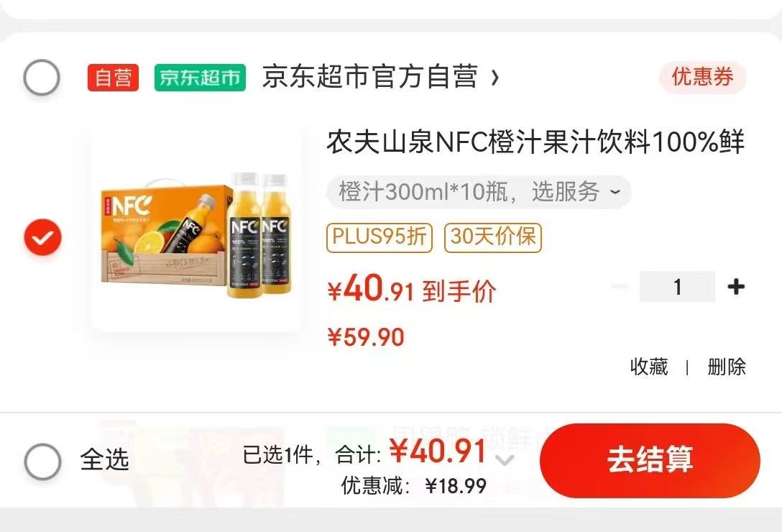Click the red 自营 badge icon
Image resolution: width=782 pixels, height=532 pixels.
pyautogui.click(x=114, y=78)
